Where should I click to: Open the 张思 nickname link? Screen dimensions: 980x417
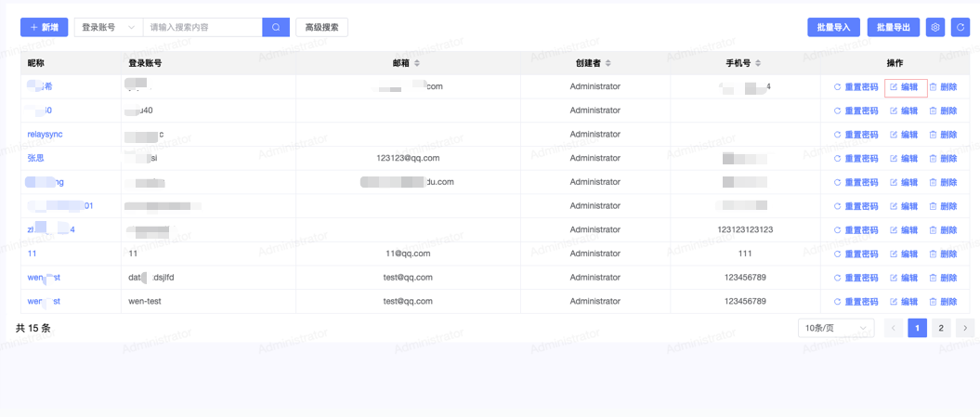pyautogui.click(x=35, y=158)
